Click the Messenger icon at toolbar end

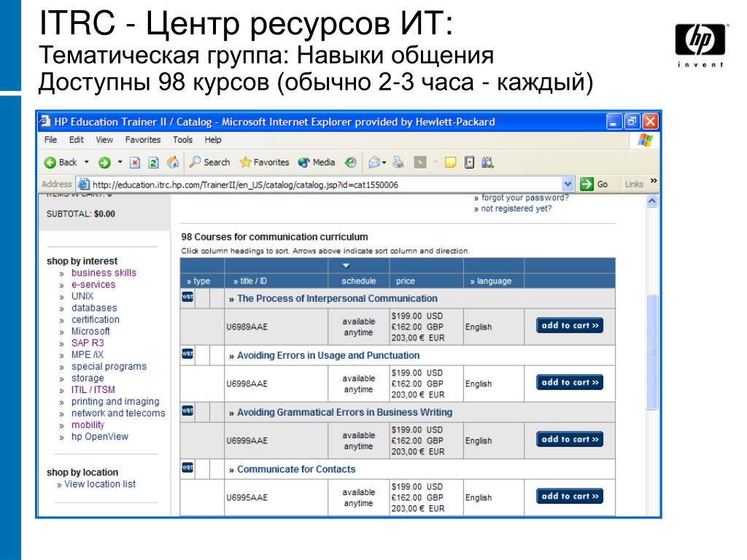tap(487, 163)
